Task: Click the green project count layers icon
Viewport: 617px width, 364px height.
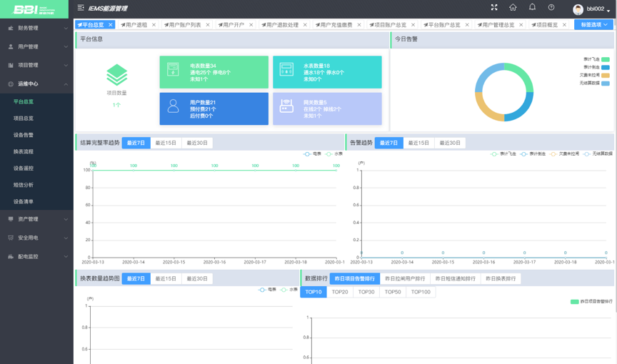Action: click(x=117, y=75)
